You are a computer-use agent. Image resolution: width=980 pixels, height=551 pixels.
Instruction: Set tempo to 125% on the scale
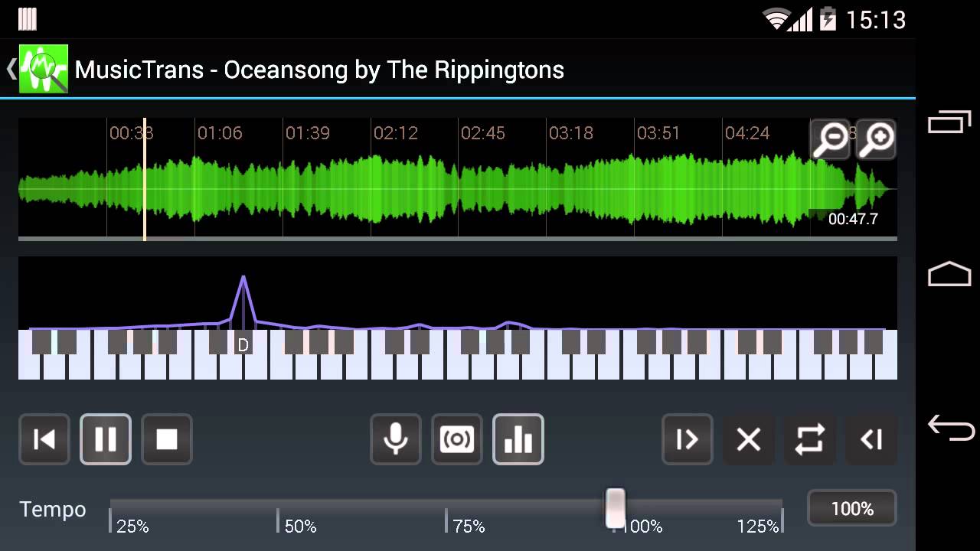pos(758,527)
